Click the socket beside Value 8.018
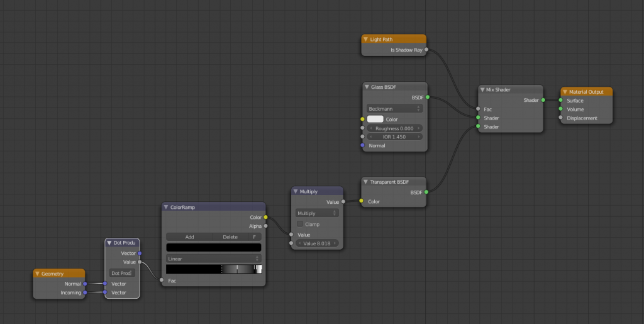The image size is (644, 324). click(x=291, y=243)
